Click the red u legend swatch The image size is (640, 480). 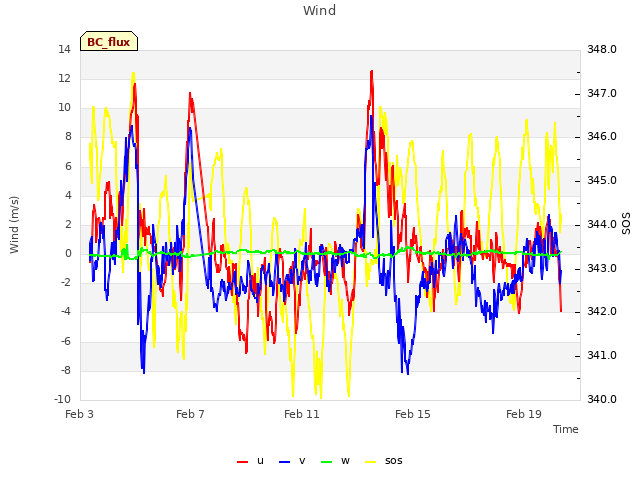click(242, 462)
